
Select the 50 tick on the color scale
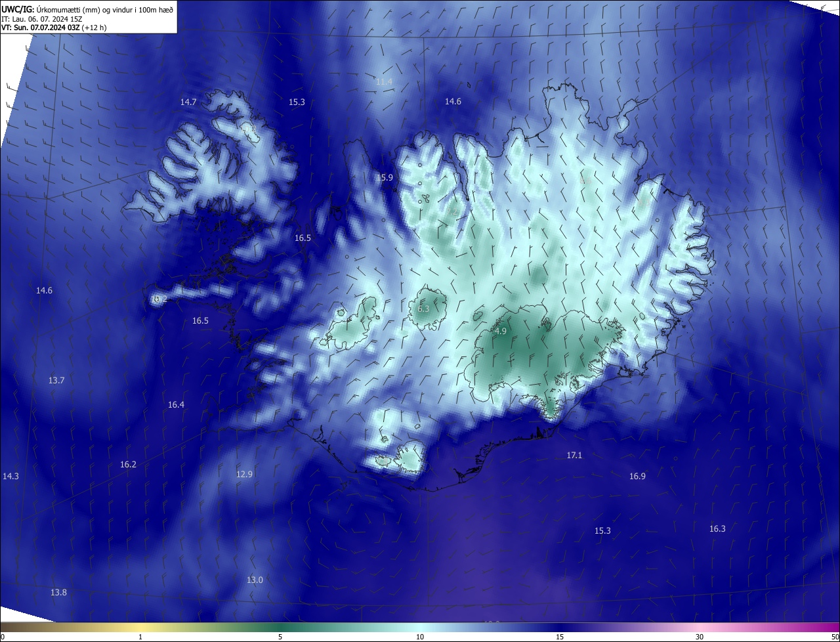click(x=835, y=637)
